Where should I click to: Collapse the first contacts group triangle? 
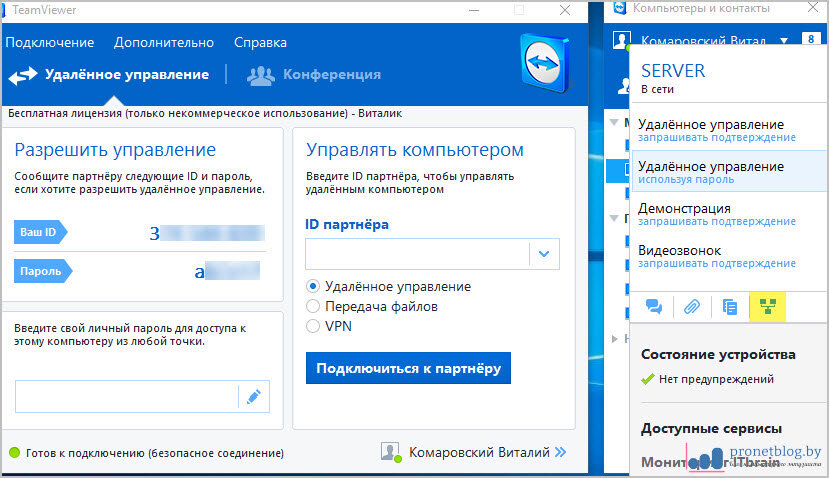click(614, 122)
